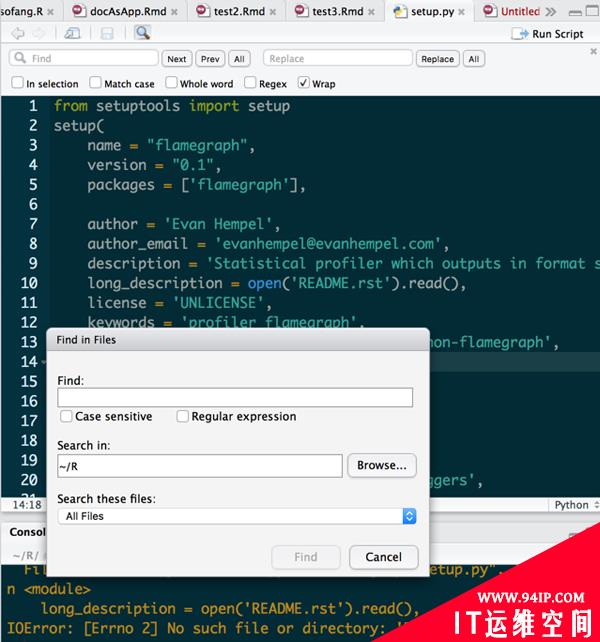600x642 pixels.
Task: Click the 14:18 cursor position indicator
Action: [x=27, y=505]
